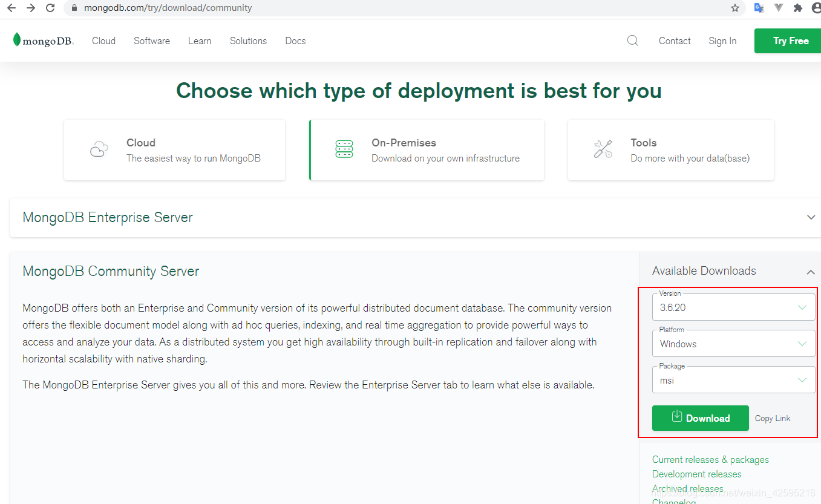Click the 'Choose which type of deployment' headline
The image size is (821, 504).
click(419, 91)
